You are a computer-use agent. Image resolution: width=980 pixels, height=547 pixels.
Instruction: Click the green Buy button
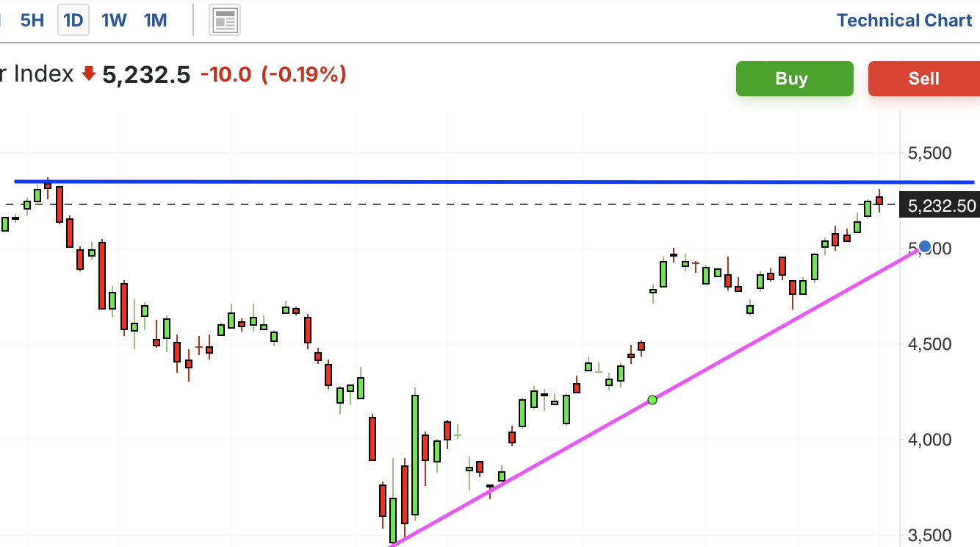795,79
